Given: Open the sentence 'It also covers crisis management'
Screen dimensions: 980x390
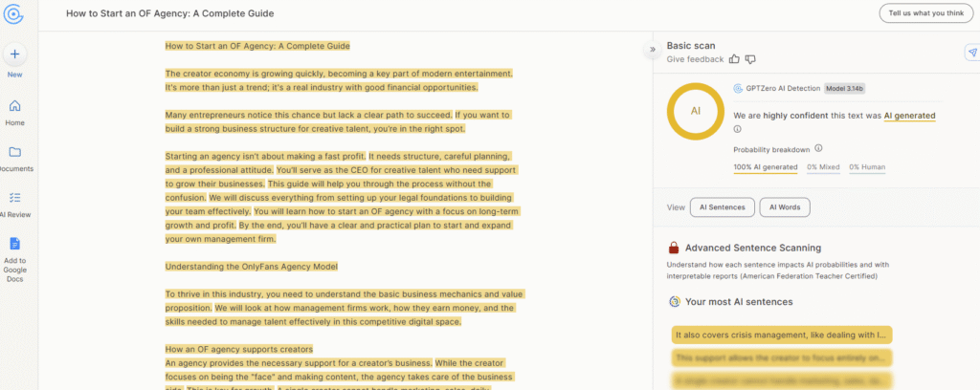Looking at the screenshot, I should 781,336.
